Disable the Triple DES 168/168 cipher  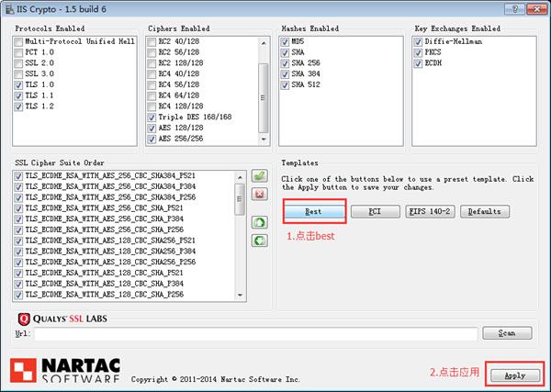(152, 118)
